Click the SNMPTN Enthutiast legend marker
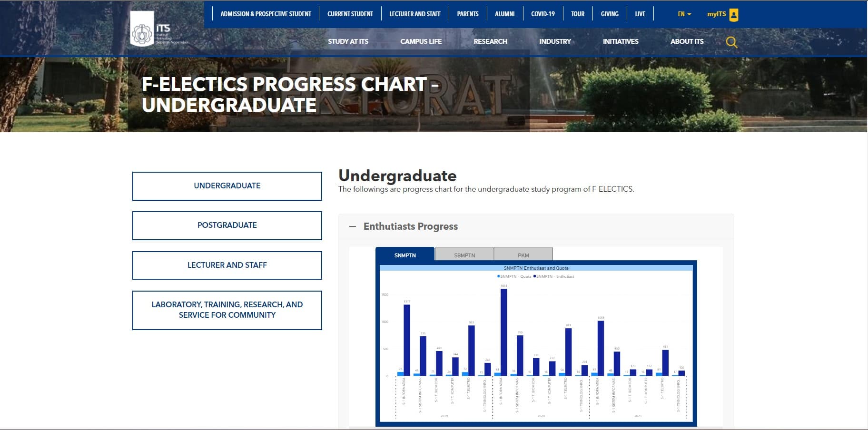The image size is (868, 430). click(x=534, y=276)
